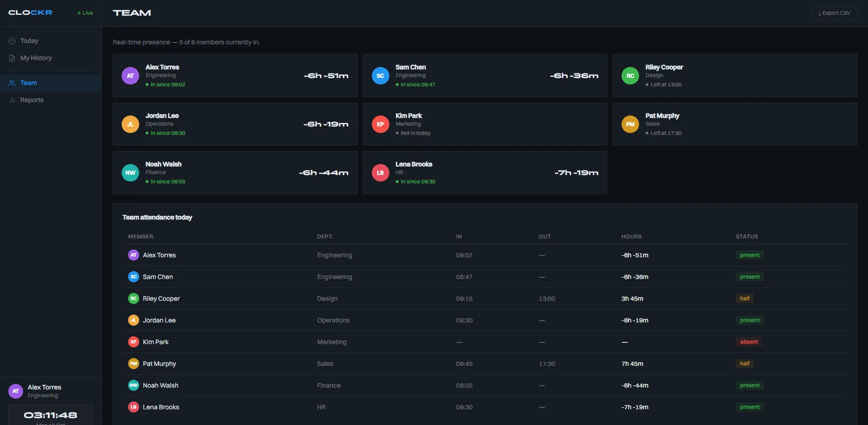This screenshot has width=868, height=425.
Task: Click the Export CSV button
Action: [x=834, y=13]
